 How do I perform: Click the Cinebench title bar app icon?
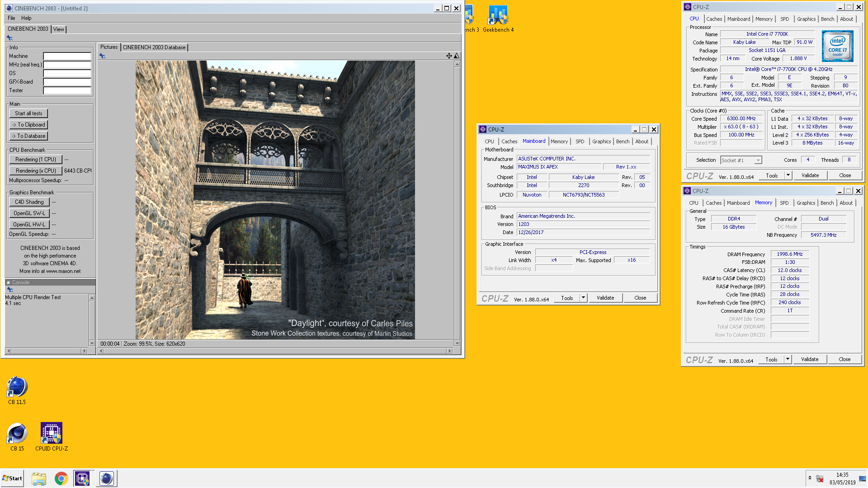[x=9, y=8]
